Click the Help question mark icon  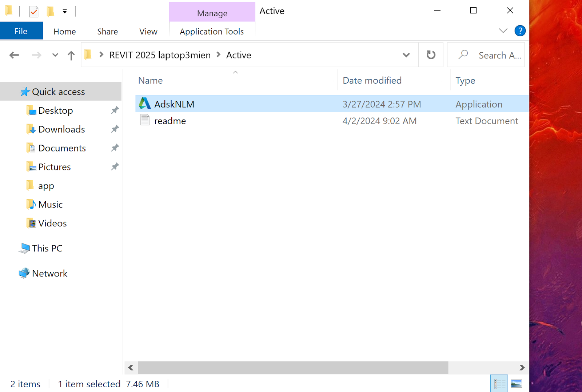[520, 31]
